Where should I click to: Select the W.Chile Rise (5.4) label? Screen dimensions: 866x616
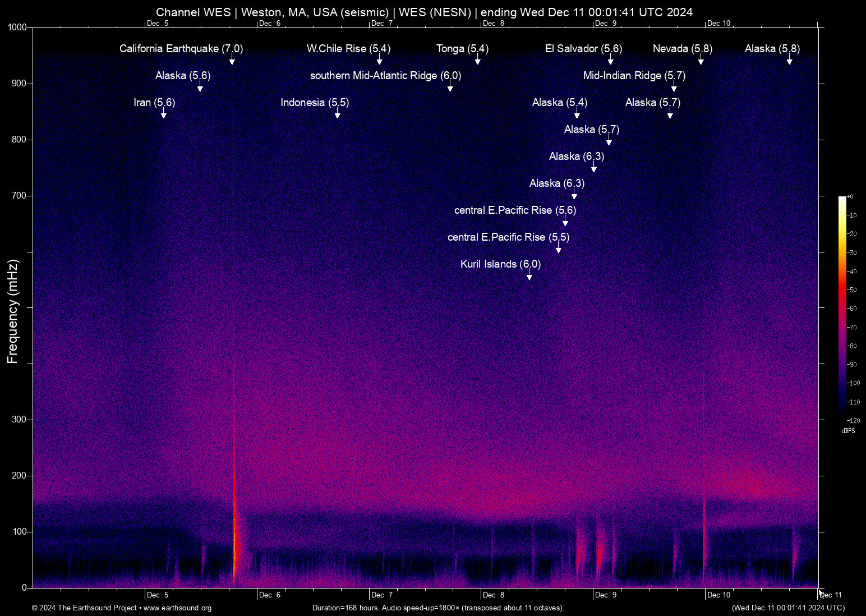point(348,49)
